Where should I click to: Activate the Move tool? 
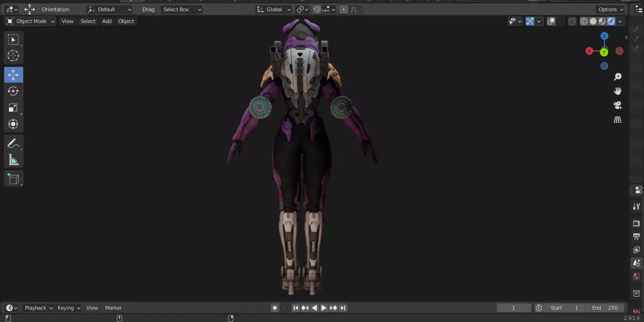13,75
